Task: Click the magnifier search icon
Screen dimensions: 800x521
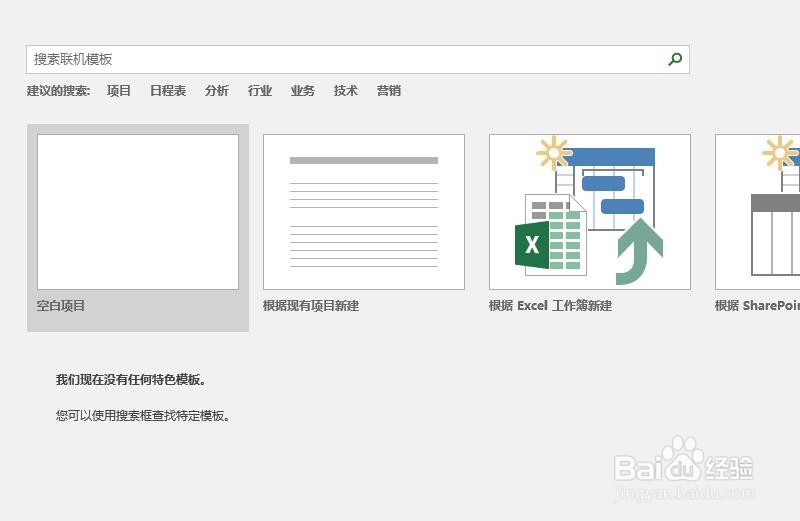Action: (x=675, y=59)
